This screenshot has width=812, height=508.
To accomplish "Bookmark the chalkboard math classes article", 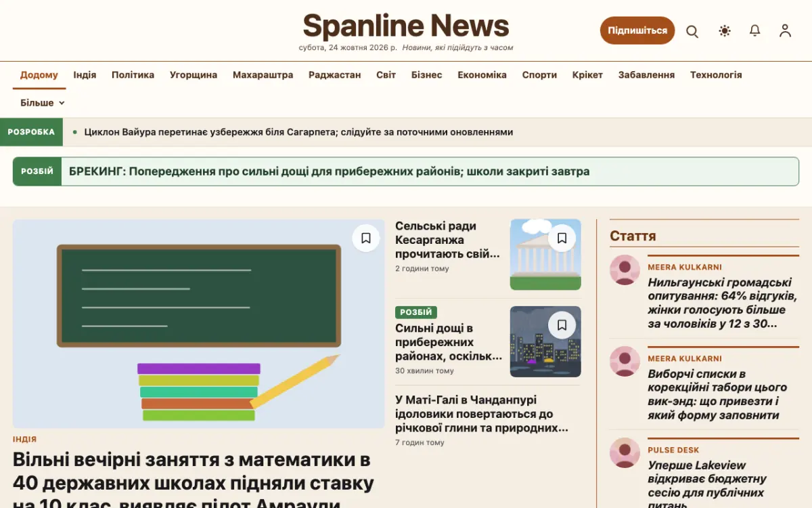I will [366, 238].
